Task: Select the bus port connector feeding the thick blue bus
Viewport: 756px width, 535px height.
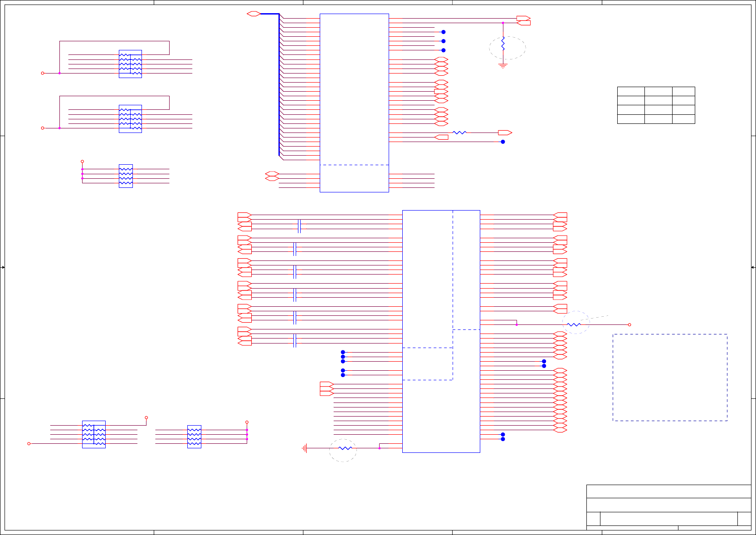Action: click(x=254, y=14)
